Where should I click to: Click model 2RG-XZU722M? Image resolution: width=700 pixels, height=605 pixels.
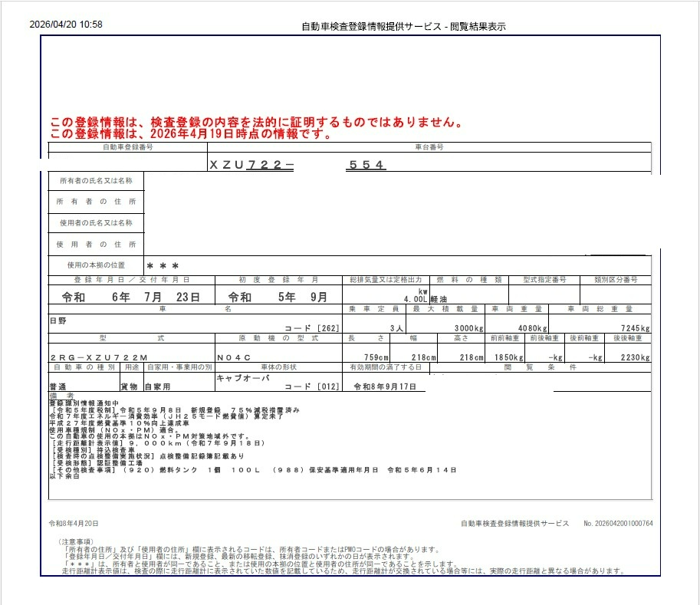coord(99,357)
